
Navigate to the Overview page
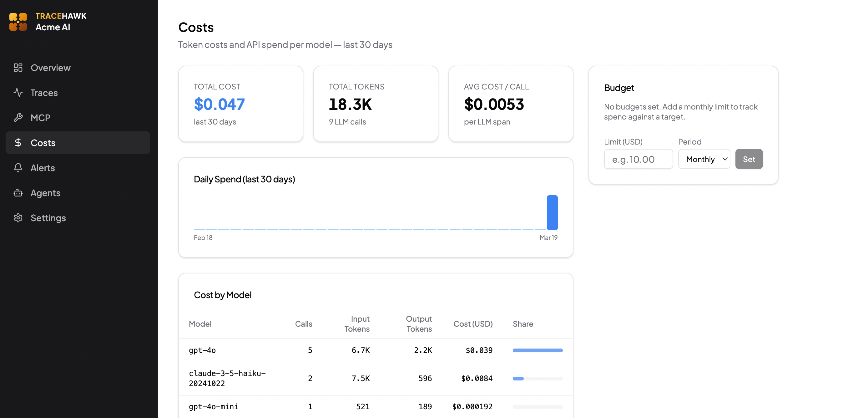tap(51, 67)
